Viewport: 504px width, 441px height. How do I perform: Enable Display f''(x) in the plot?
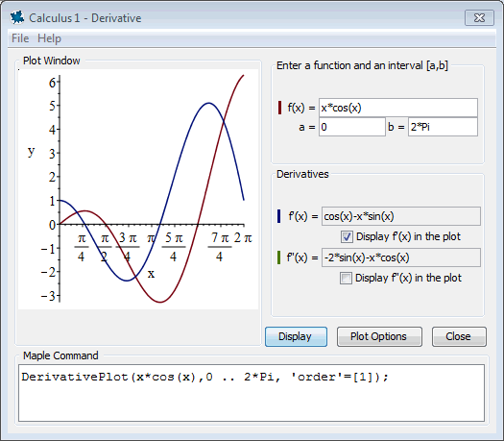(346, 278)
